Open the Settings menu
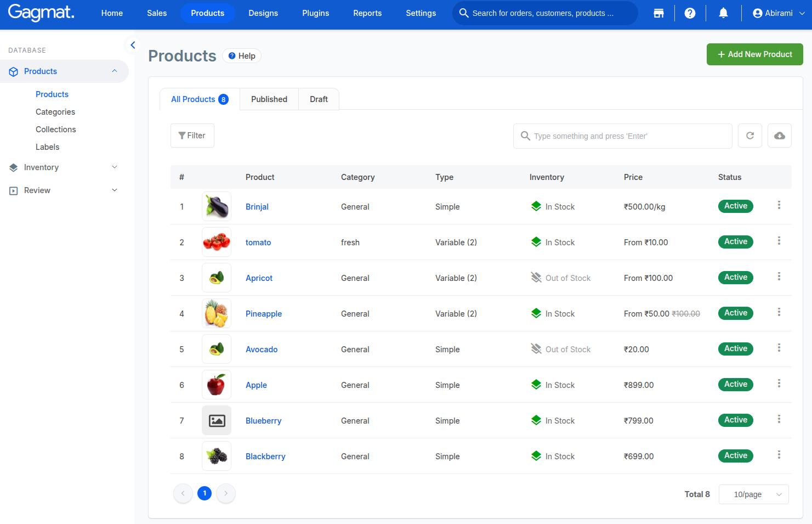812x524 pixels. (421, 13)
